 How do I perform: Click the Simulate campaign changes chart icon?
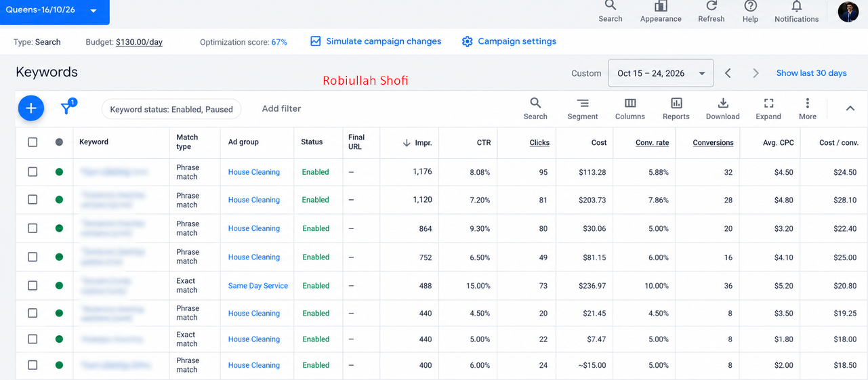[x=315, y=41]
